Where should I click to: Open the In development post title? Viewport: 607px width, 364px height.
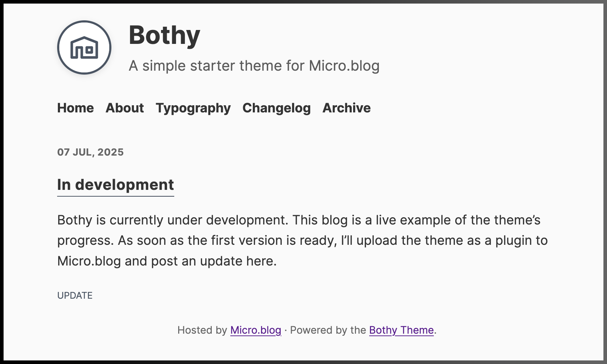click(116, 185)
